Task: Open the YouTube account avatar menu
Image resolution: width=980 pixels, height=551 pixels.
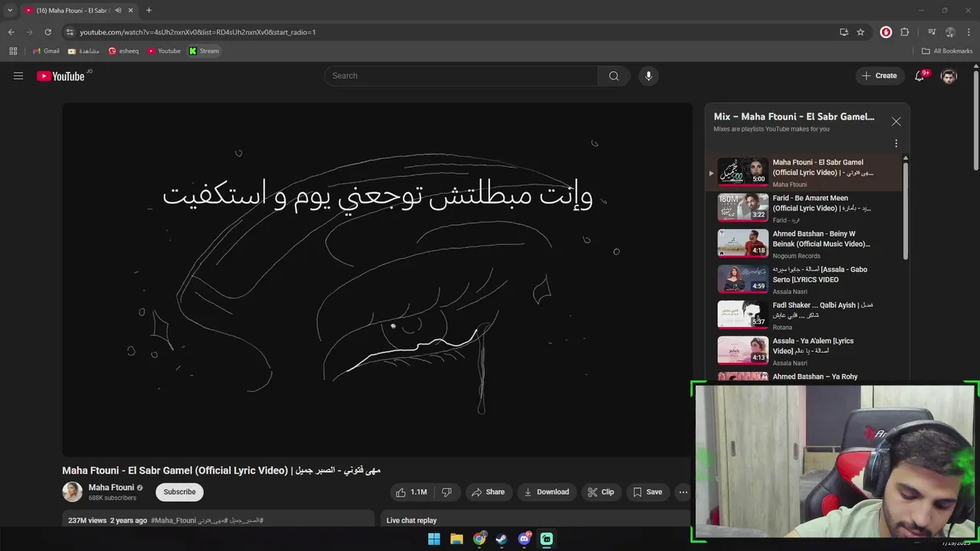Action: pos(949,76)
